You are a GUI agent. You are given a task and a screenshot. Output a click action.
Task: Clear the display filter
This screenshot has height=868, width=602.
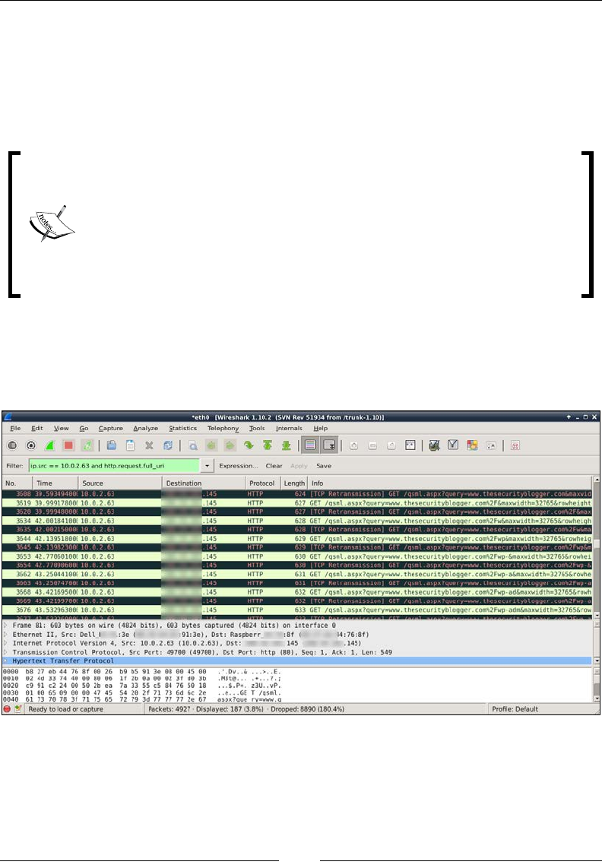tap(274, 466)
